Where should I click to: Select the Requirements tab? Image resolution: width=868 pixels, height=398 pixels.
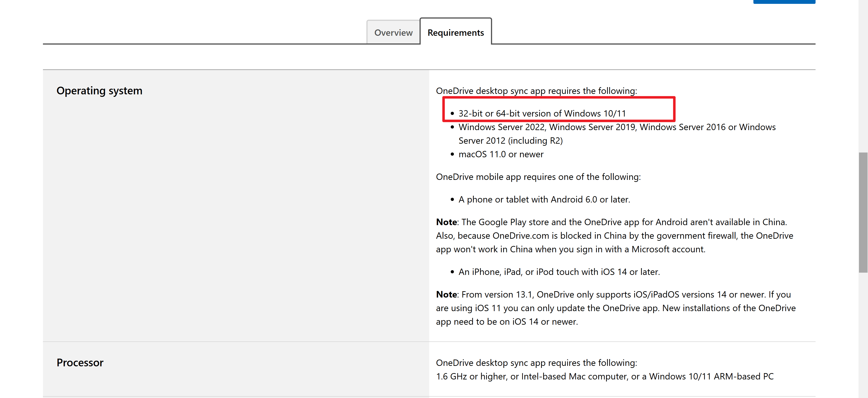click(x=455, y=32)
